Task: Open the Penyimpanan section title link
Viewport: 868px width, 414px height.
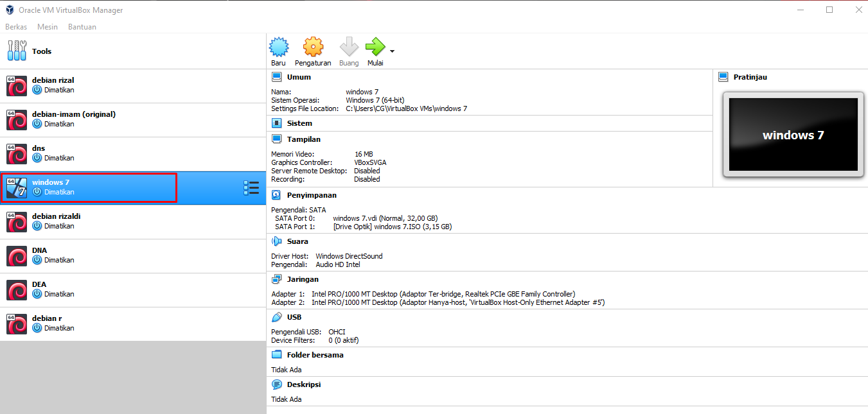Action: point(312,195)
